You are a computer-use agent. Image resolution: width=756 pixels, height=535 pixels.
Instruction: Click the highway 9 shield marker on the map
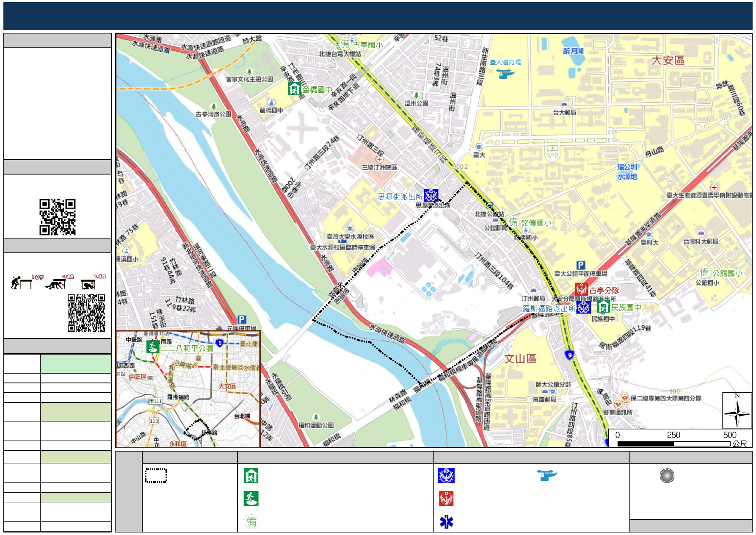tap(569, 355)
